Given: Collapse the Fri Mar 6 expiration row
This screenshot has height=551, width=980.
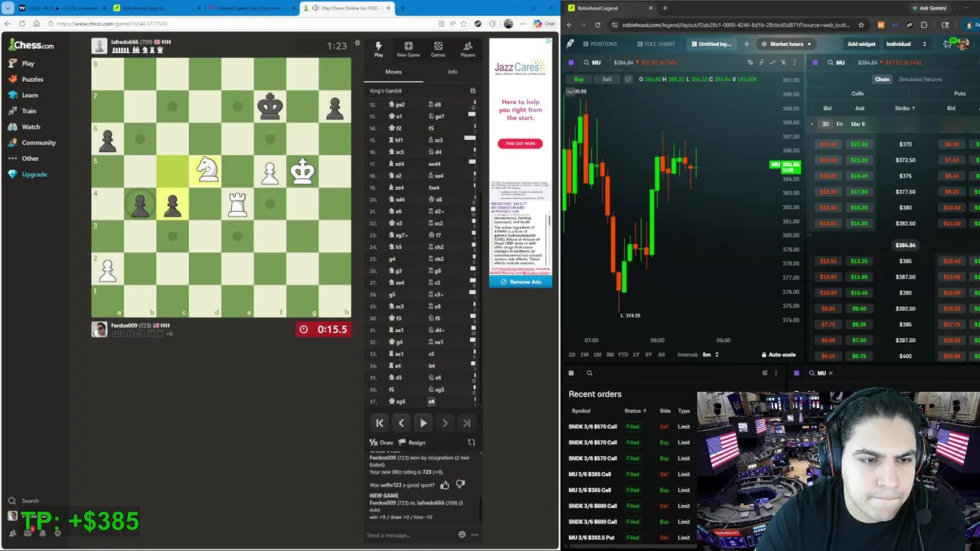Looking at the screenshot, I should [x=812, y=124].
